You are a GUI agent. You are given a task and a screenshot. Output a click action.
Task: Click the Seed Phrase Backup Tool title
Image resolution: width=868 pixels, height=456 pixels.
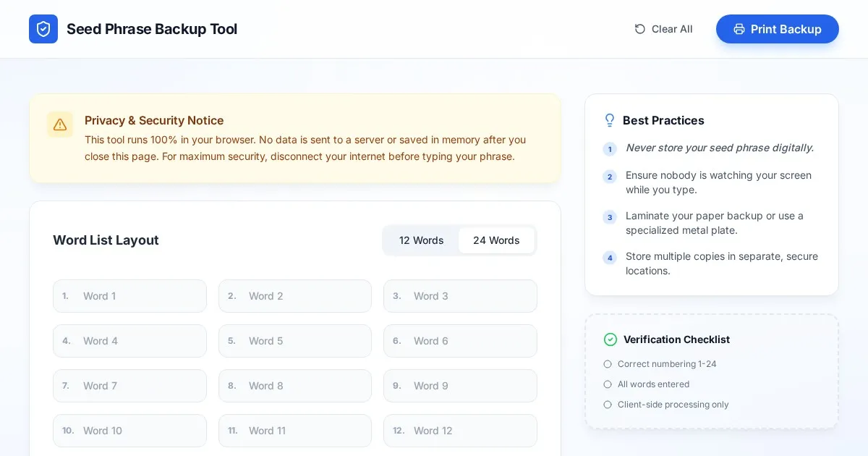(152, 29)
